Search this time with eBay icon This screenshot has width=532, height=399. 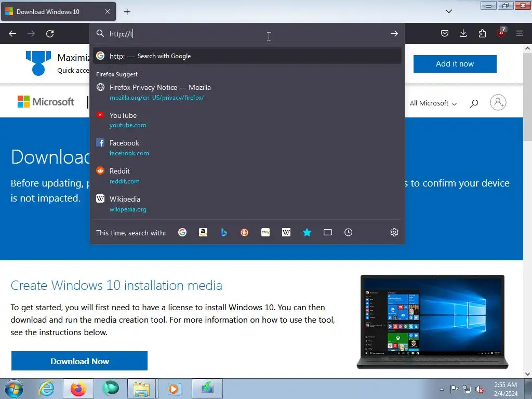(x=265, y=232)
